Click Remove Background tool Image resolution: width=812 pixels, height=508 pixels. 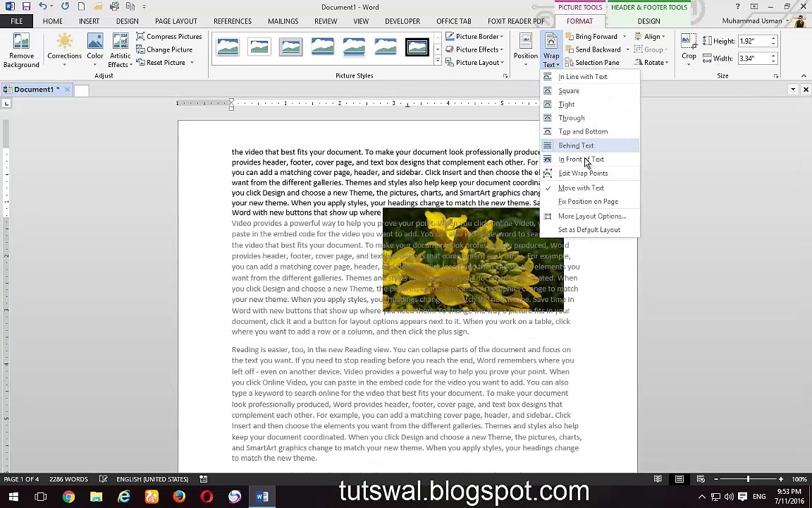point(20,50)
